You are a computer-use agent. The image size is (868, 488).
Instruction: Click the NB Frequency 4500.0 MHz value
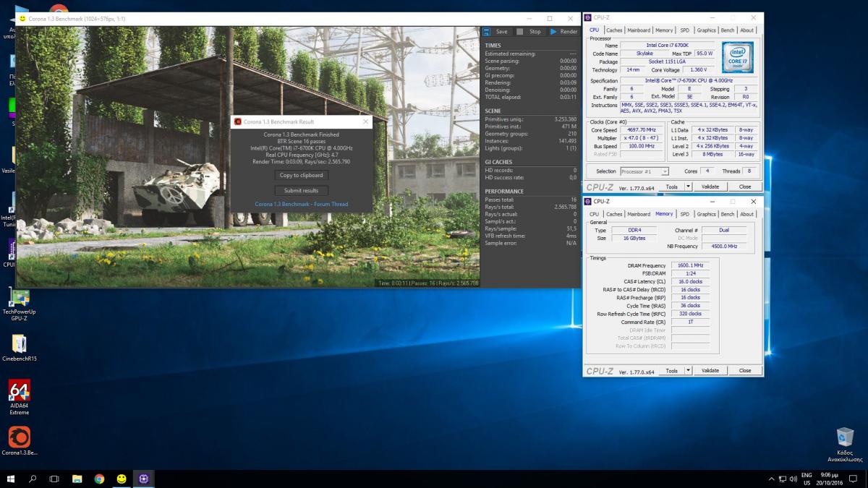723,247
